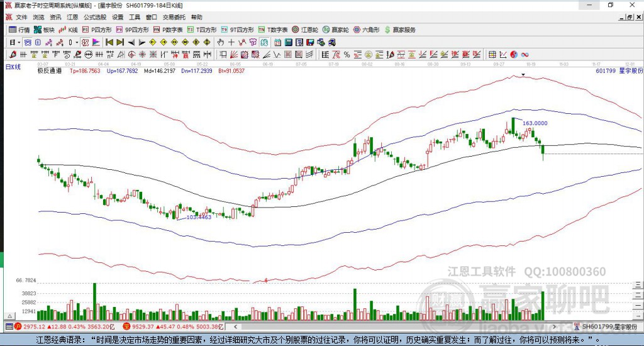This screenshot has height=346, width=644.
Task: Click the colorful flag triangle icon
Action: (x=96, y=42)
